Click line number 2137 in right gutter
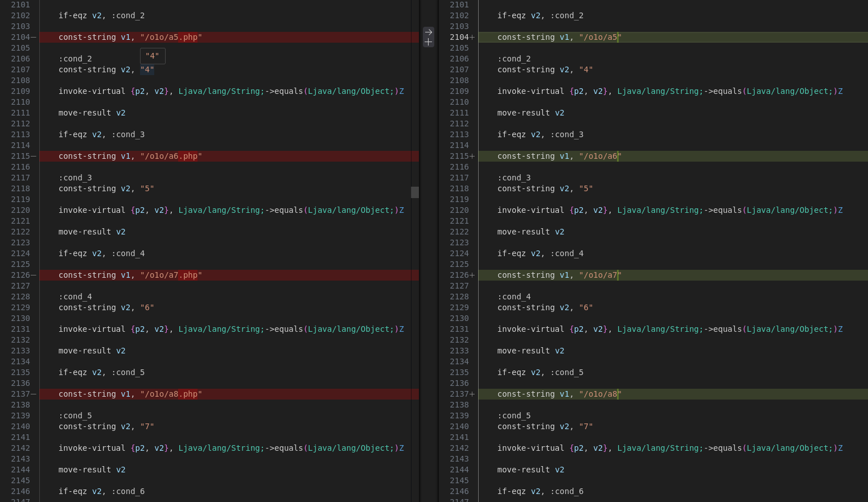 click(459, 394)
